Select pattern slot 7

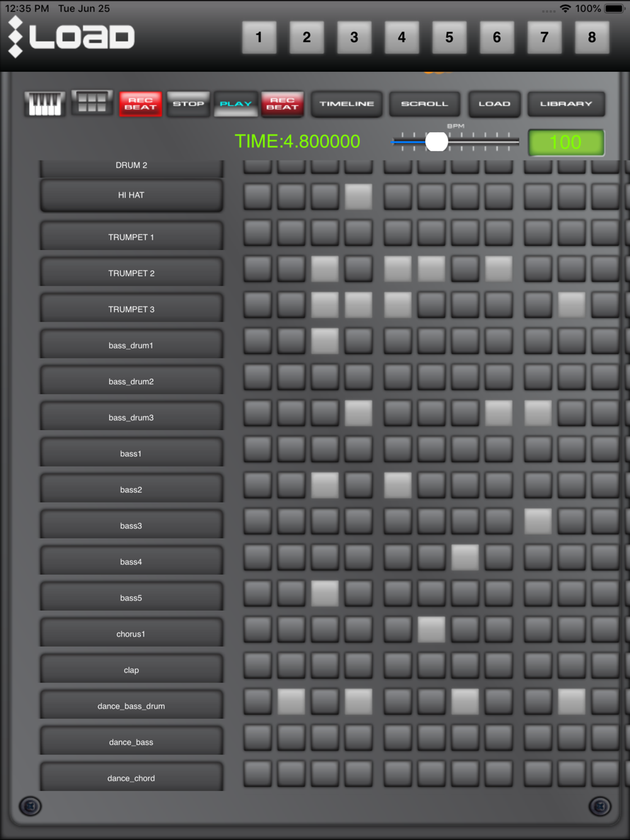pyautogui.click(x=544, y=37)
